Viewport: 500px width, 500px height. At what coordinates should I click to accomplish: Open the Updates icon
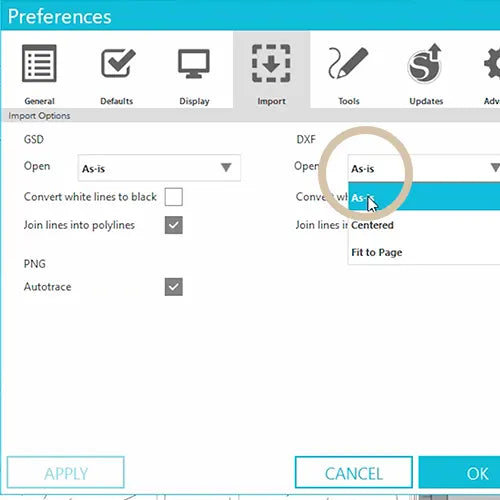point(426,63)
